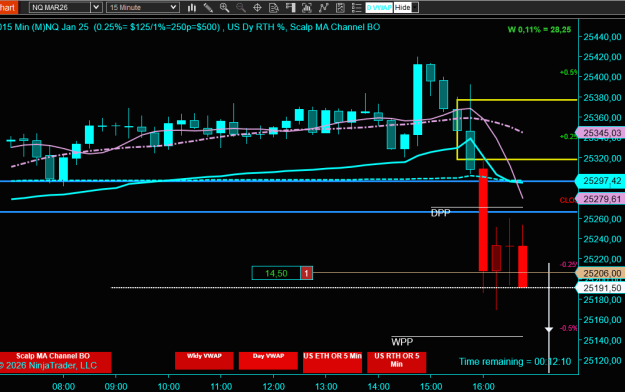This screenshot has height=392, width=625.
Task: Click the zoom out magnifier icon
Action: click(241, 7)
